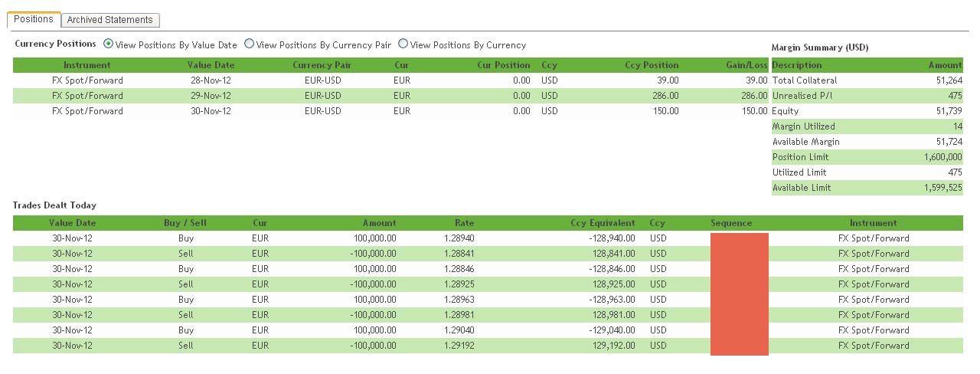
Task: Click the Buy / Sell column header
Action: 185,223
